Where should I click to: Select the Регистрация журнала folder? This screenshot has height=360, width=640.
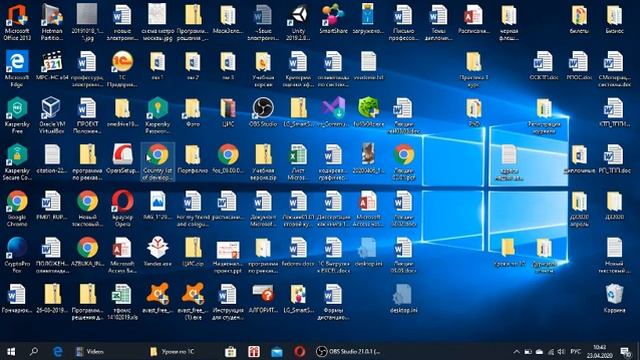pos(544,116)
